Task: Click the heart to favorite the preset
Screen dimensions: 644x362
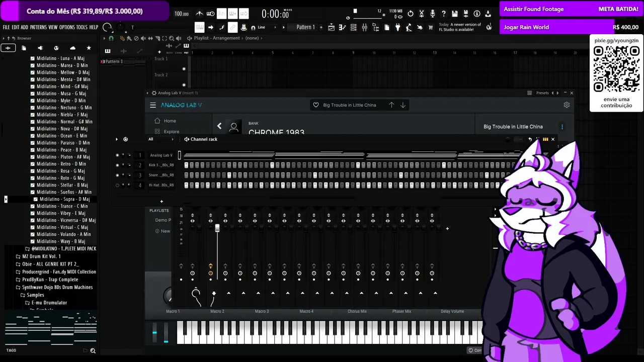Action: click(316, 105)
